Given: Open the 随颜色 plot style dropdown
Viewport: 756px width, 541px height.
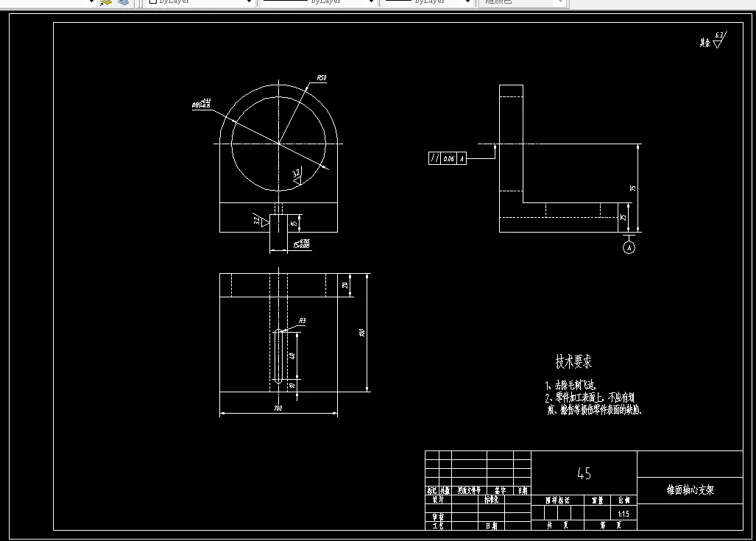Looking at the screenshot, I should pyautogui.click(x=522, y=2).
